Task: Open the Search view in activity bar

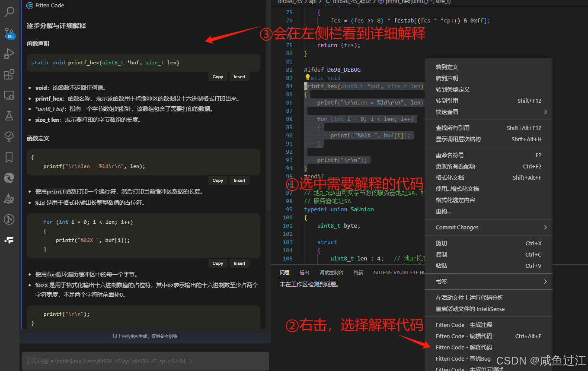Action: point(9,12)
